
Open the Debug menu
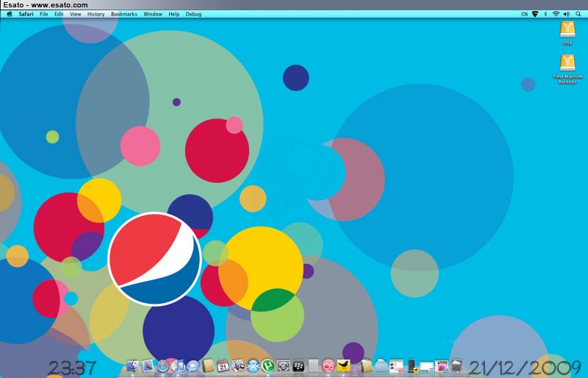click(193, 14)
